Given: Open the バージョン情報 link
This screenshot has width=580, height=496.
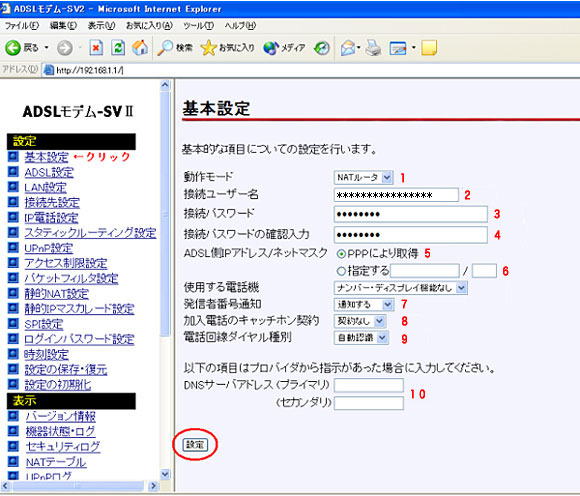Looking at the screenshot, I should 61,416.
